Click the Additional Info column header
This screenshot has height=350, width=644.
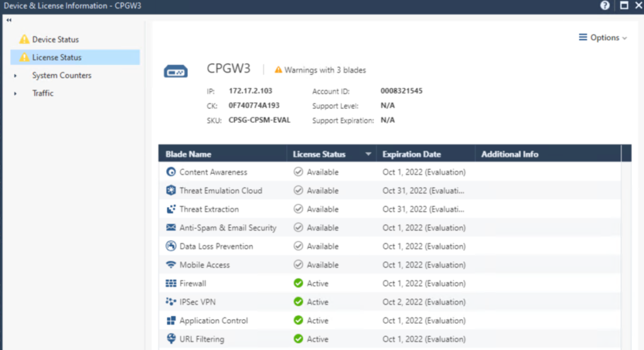pyautogui.click(x=509, y=155)
